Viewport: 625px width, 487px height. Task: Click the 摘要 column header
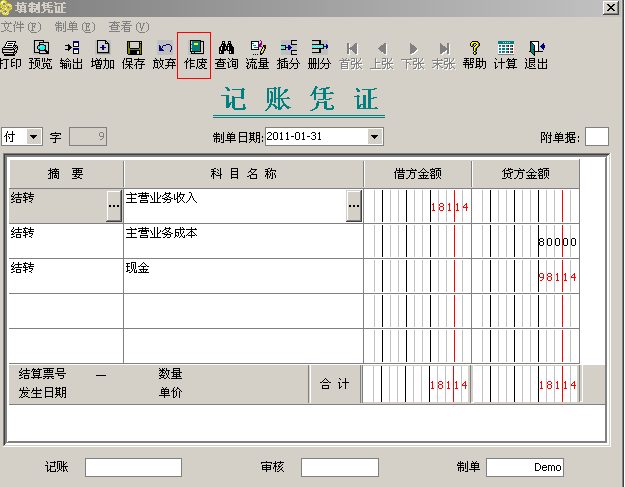pos(66,174)
